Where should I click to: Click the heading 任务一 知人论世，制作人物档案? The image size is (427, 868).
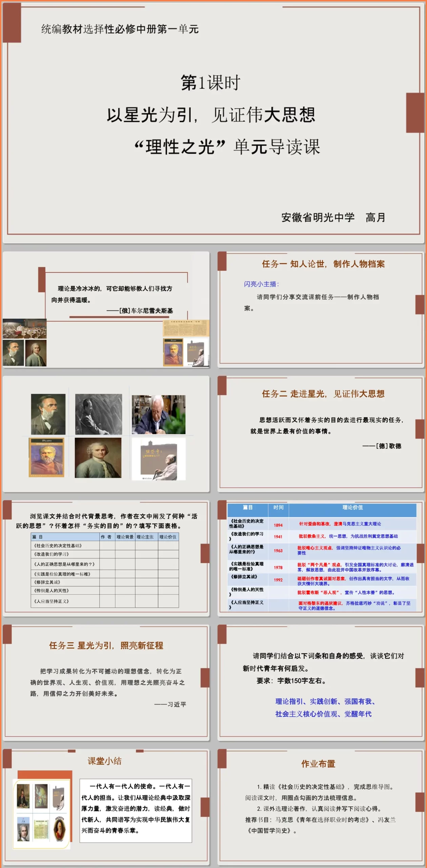(323, 264)
